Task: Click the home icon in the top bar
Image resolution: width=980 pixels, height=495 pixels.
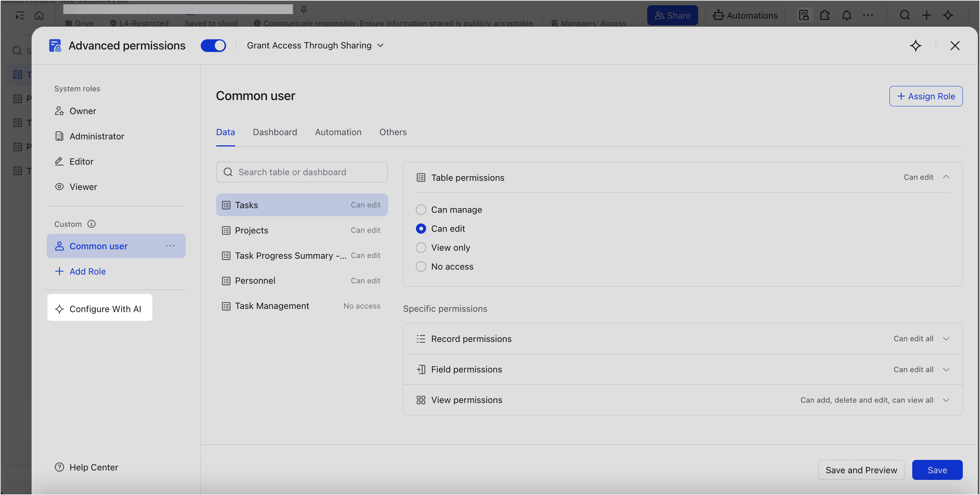Action: (39, 15)
